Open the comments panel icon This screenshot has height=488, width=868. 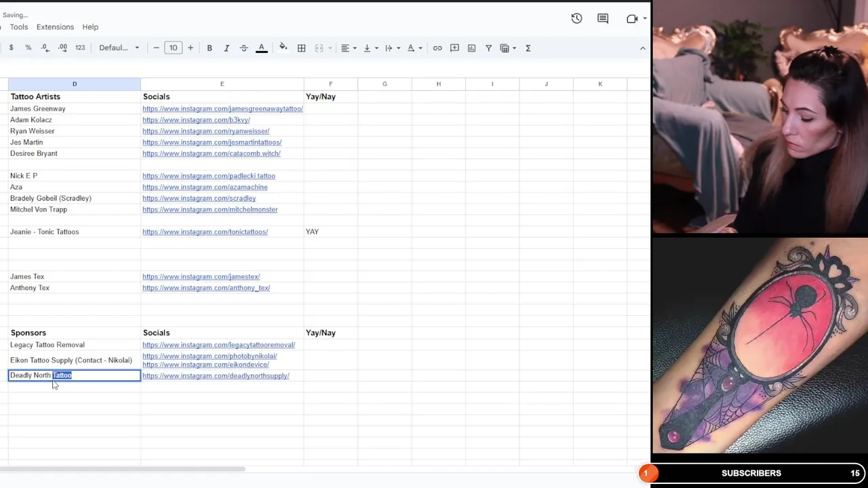[603, 18]
